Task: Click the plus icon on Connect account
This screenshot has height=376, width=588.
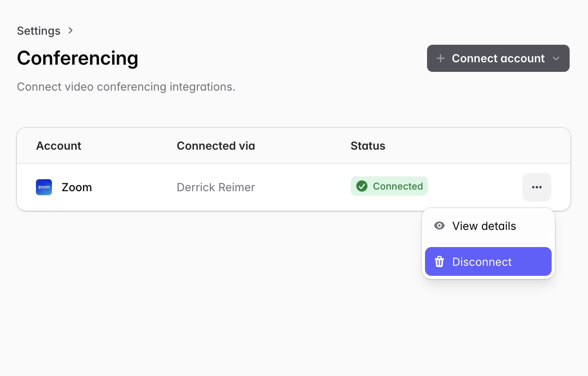Action: [x=441, y=58]
